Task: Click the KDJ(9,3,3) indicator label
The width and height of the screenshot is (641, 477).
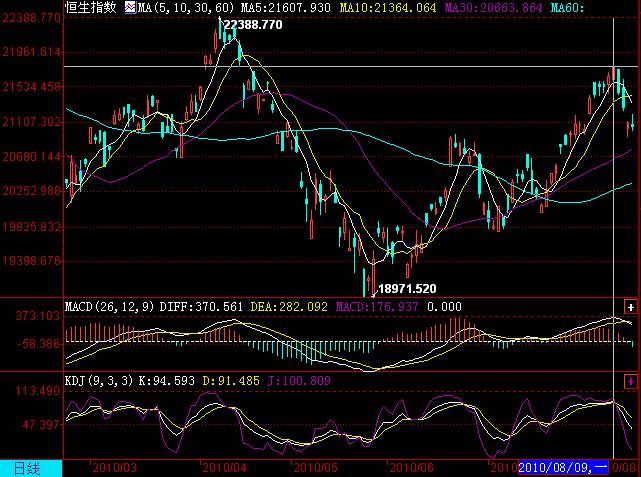Action: pos(99,381)
